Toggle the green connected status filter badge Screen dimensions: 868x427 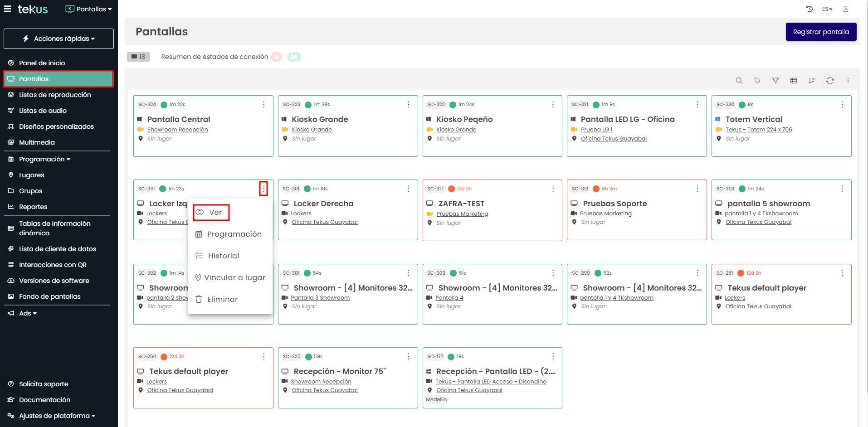pos(294,57)
